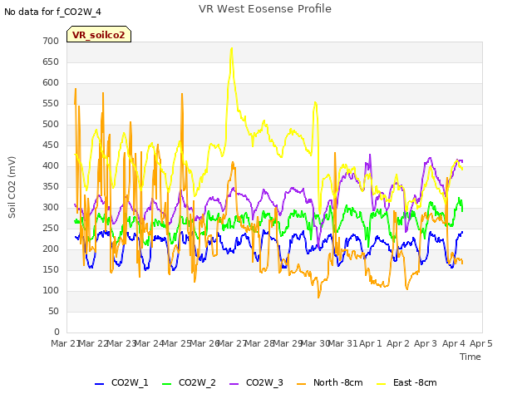The width and height of the screenshot is (532, 399).
Task: Click the 150 y-axis tick label
Action: click(x=51, y=269)
